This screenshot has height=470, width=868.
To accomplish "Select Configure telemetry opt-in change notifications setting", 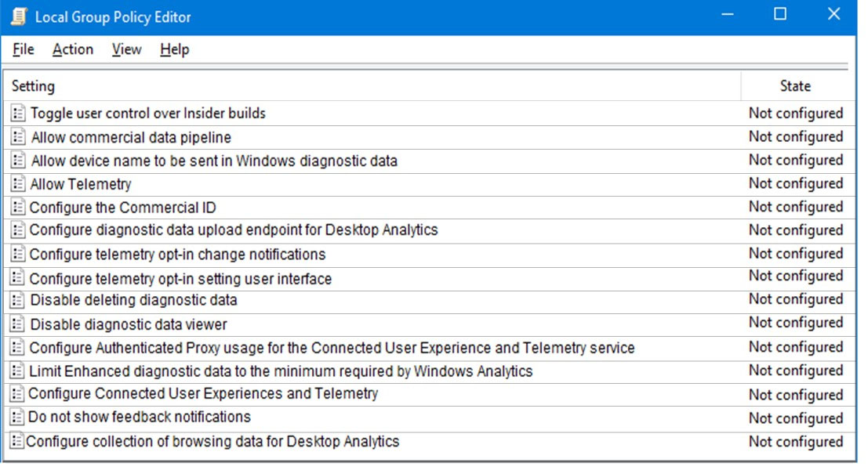I will click(177, 255).
